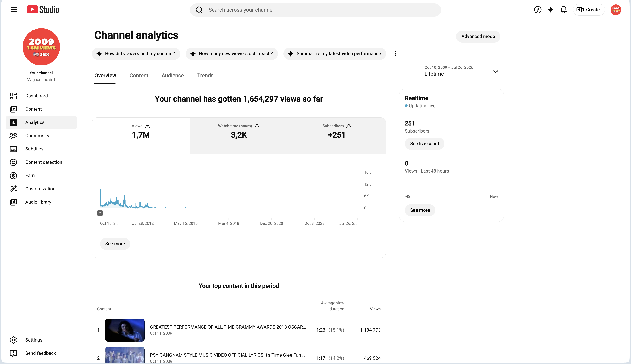The height and width of the screenshot is (364, 631).
Task: Open Customization in the sidebar
Action: pyautogui.click(x=41, y=188)
